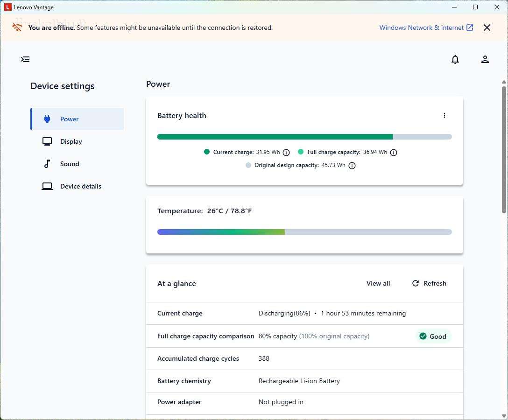Show info for Full charge capacity

(394, 153)
